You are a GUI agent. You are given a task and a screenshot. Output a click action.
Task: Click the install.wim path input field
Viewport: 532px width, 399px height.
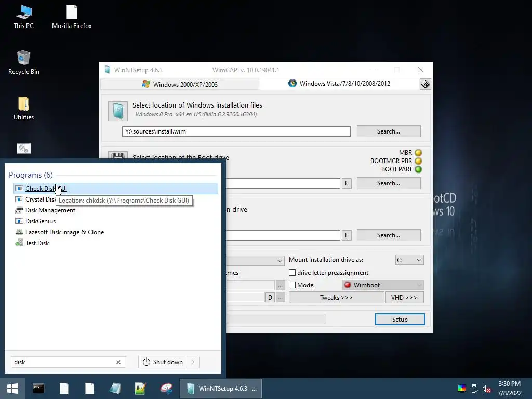click(236, 131)
